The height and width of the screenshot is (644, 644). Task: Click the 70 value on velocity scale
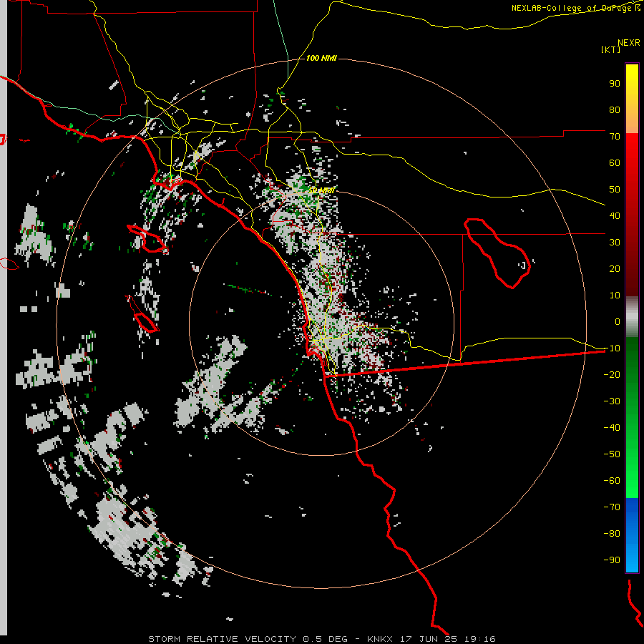point(615,137)
